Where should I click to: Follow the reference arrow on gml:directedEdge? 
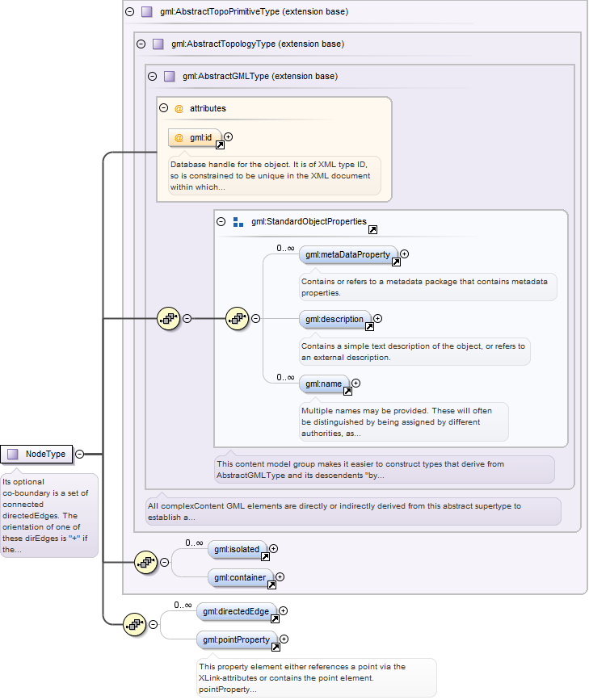(x=276, y=618)
